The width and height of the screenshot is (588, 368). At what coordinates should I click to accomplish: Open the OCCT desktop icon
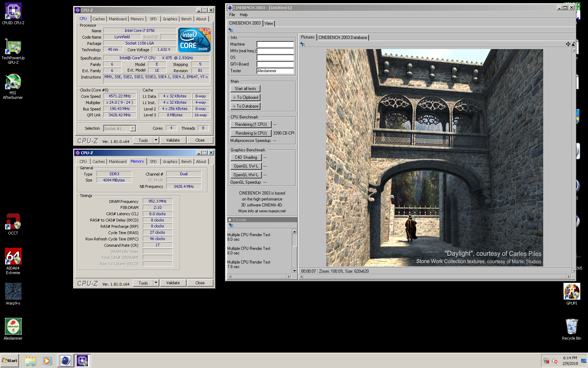[13, 224]
